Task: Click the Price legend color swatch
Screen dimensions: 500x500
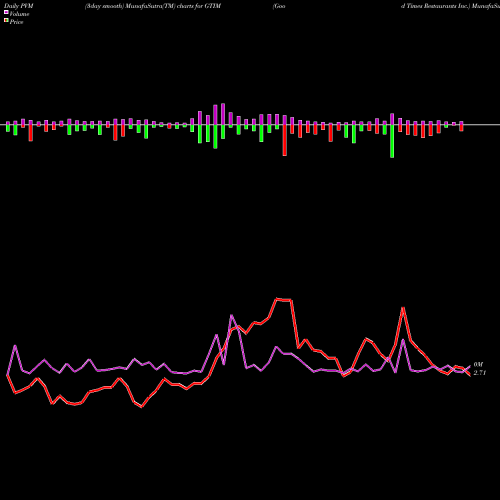Action: [6, 21]
